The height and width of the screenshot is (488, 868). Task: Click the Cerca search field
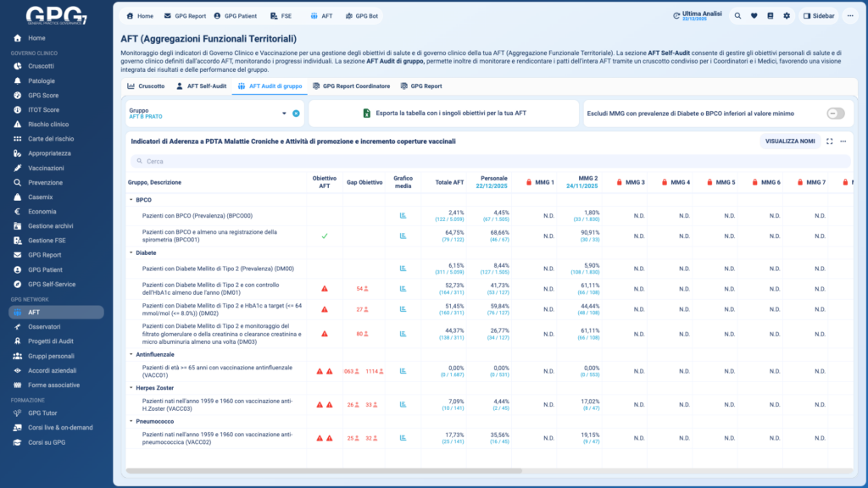click(x=492, y=161)
